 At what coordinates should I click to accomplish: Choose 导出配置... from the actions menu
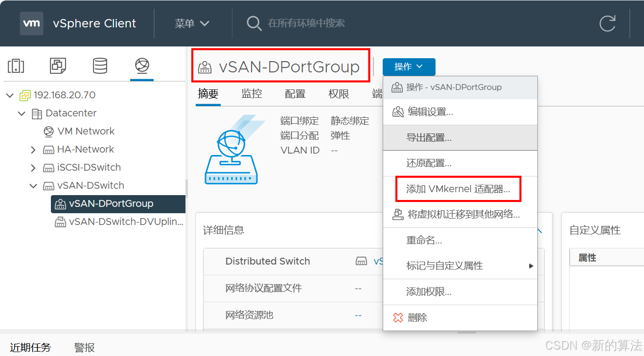tap(460, 137)
